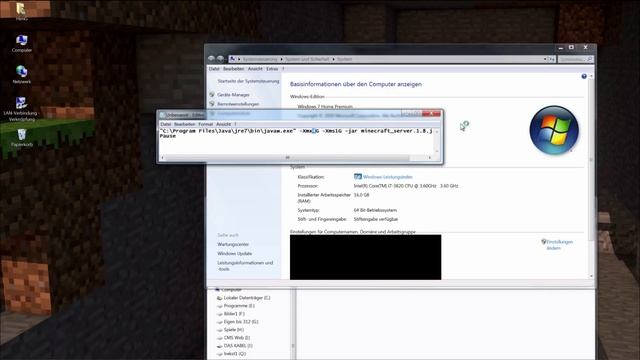Image resolution: width=640 pixels, height=360 pixels.
Task: Close the Editor window
Action: point(431,113)
